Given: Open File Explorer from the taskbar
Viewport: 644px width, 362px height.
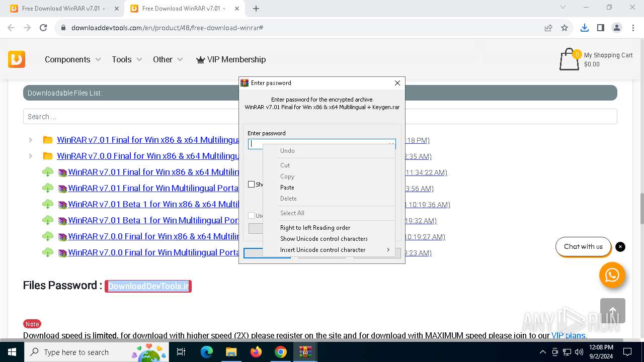Looking at the screenshot, I should (x=231, y=352).
